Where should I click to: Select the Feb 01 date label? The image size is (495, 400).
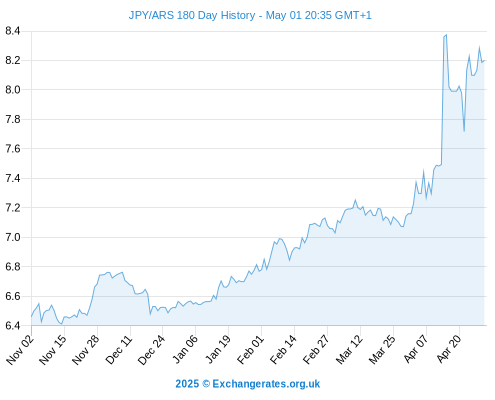click(250, 349)
